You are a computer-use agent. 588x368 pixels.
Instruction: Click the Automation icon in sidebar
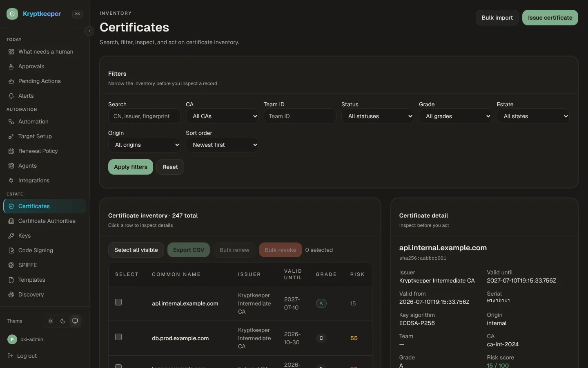coord(11,122)
